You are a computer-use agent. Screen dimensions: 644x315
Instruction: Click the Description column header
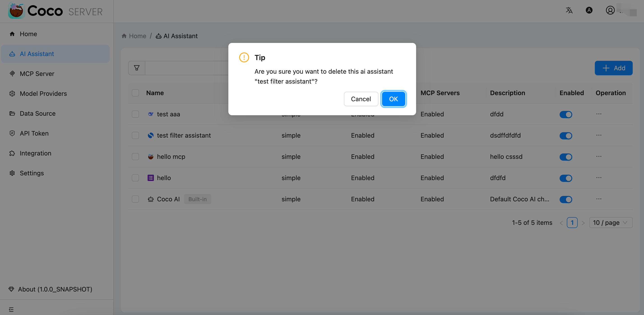coord(507,93)
